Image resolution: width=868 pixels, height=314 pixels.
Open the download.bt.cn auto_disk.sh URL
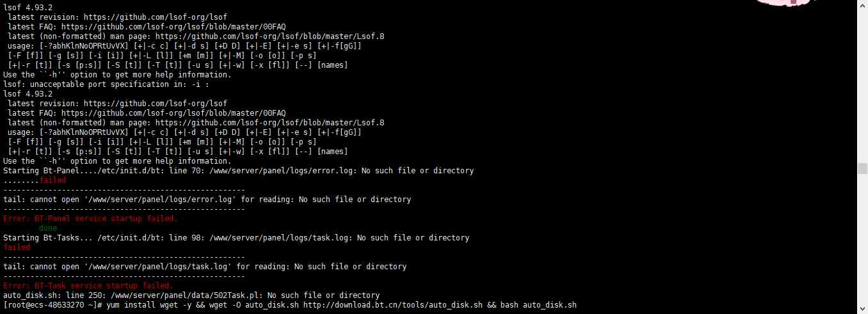393,305
